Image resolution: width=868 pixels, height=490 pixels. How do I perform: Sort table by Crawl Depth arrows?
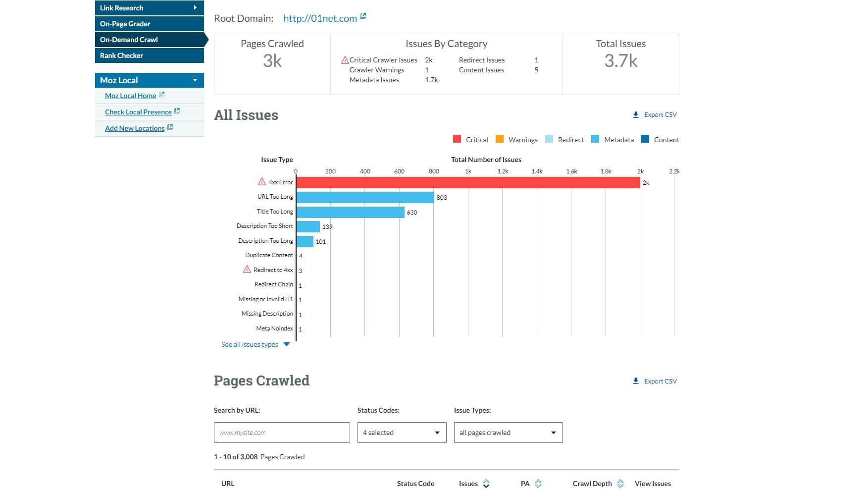620,484
